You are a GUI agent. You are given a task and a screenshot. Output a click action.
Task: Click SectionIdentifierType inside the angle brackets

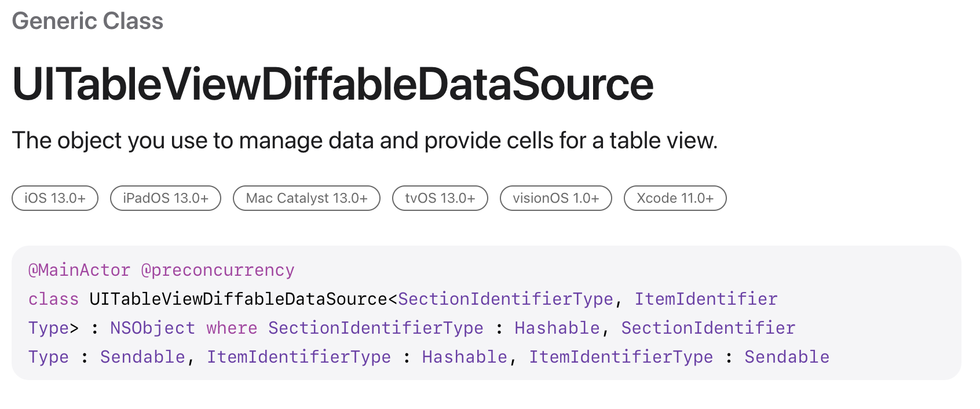pyautogui.click(x=505, y=299)
